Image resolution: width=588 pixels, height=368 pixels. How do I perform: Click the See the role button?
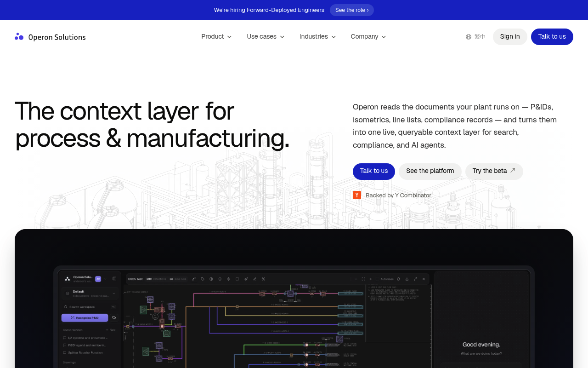pyautogui.click(x=352, y=10)
